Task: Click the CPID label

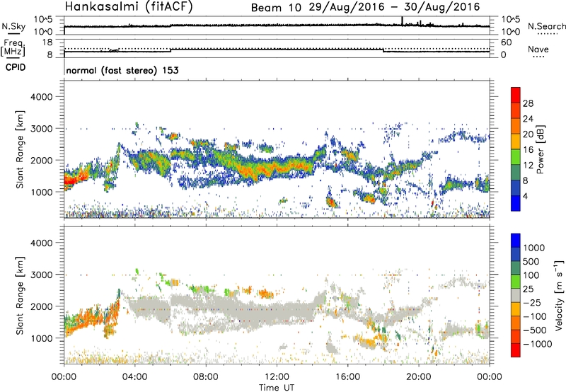Action: click(16, 67)
